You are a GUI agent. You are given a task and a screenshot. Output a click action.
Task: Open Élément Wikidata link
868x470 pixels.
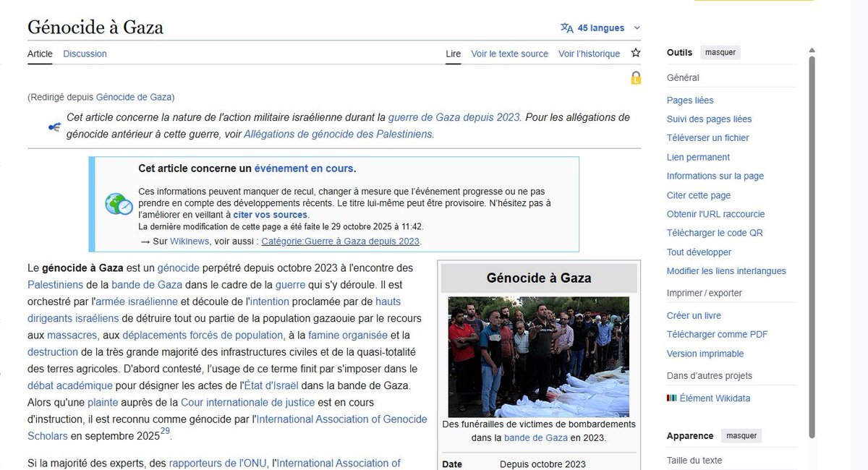click(716, 398)
